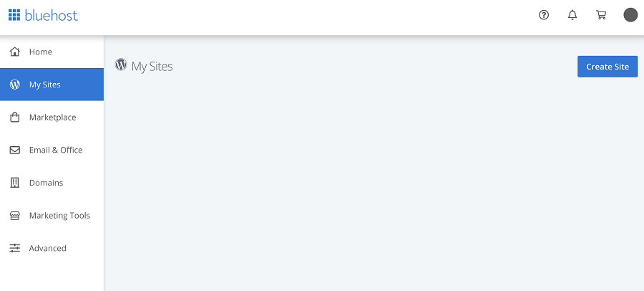Click the WordPress icon in the My Sites heading
Screen dimensions: 644x291
121,65
